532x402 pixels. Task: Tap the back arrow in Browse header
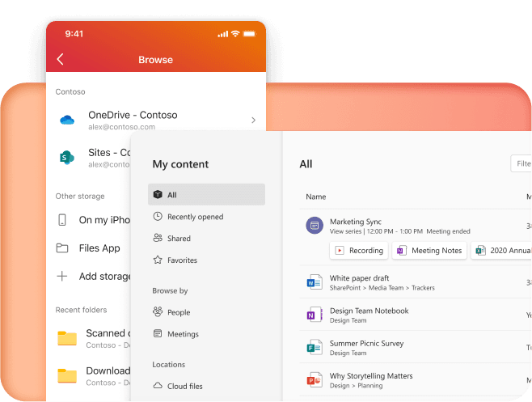click(61, 60)
